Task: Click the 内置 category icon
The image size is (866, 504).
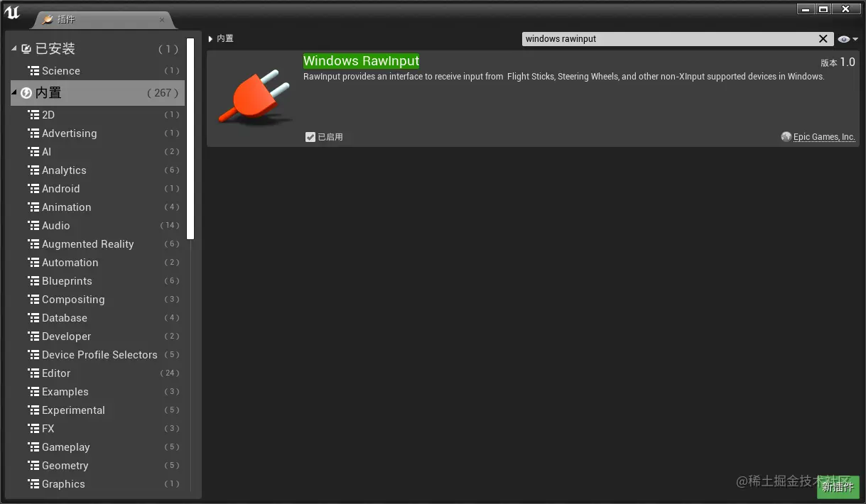Action: tap(26, 92)
